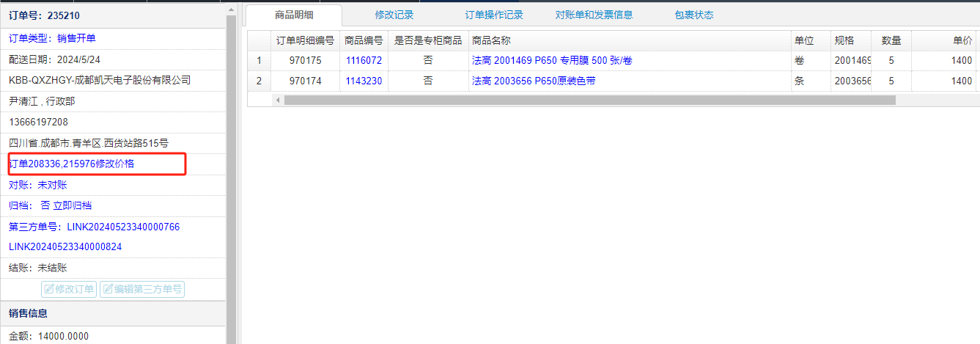The height and width of the screenshot is (344, 980).
Task: Click the horizontal scrollbar thumb in table
Action: pyautogui.click(x=589, y=100)
